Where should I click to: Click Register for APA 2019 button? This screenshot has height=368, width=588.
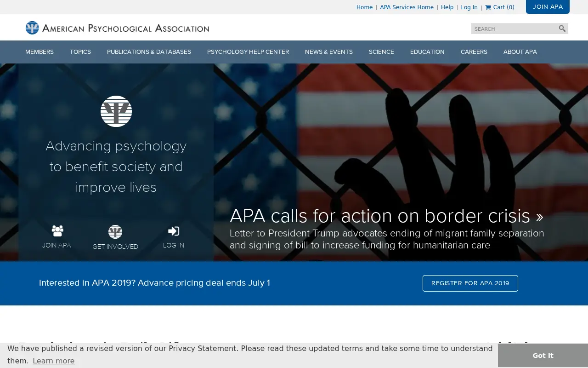coord(470,283)
